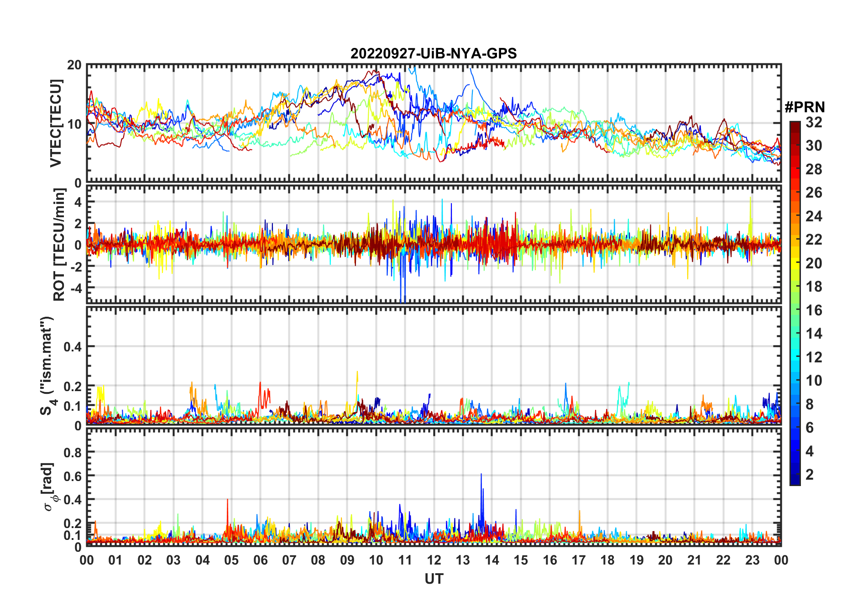Click ROT y-axis tick label 4
Image resolution: width=868 pixels, height=607 pixels.
[78, 202]
